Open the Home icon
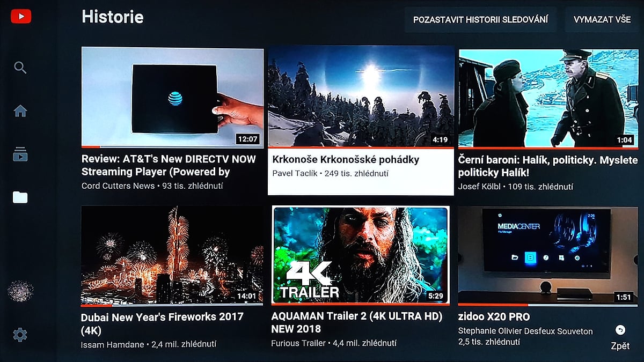 20,111
